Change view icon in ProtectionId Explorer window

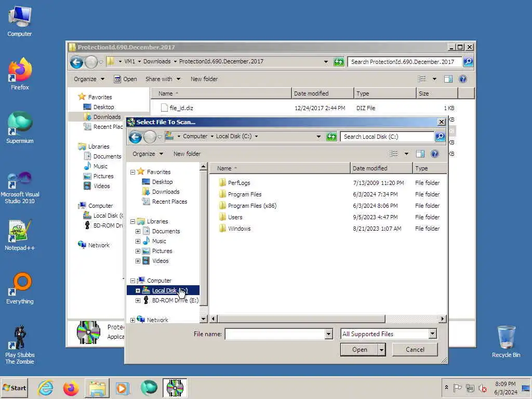pos(422,79)
